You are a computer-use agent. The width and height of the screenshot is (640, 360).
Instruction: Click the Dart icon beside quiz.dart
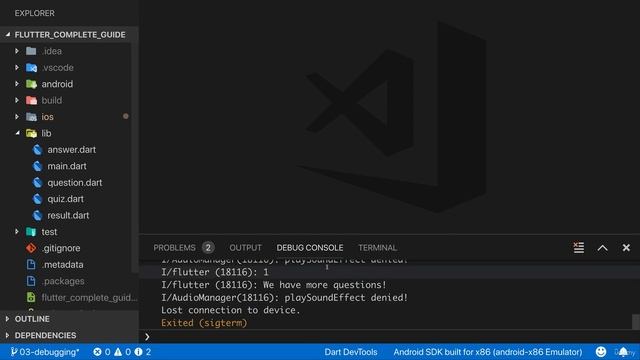pos(37,199)
